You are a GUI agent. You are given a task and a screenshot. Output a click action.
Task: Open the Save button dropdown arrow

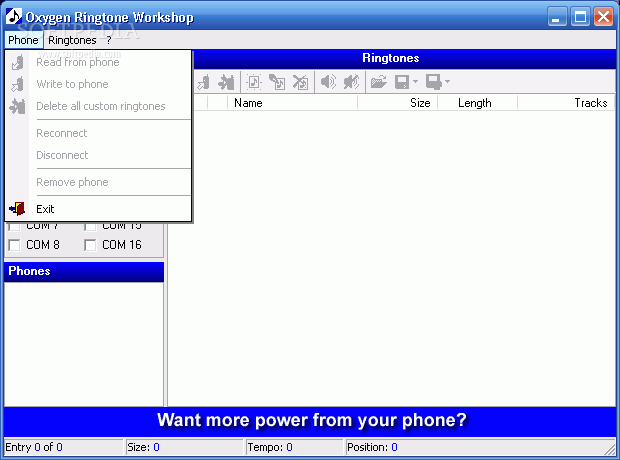pyautogui.click(x=415, y=81)
